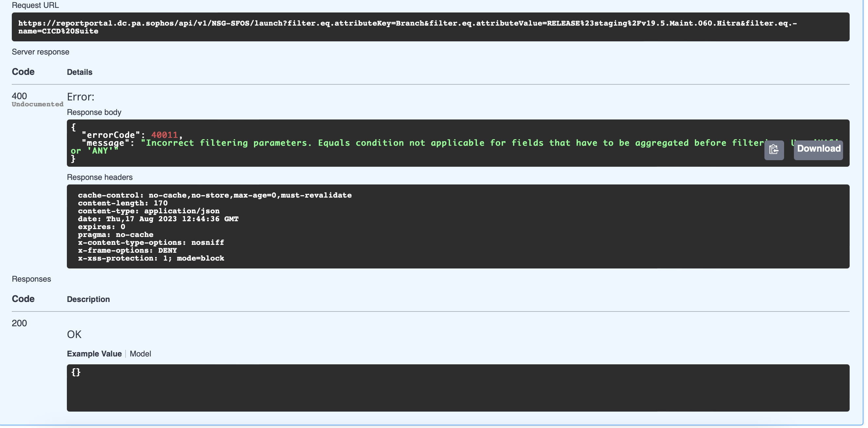Click the Undocumented label under code 400

(37, 104)
